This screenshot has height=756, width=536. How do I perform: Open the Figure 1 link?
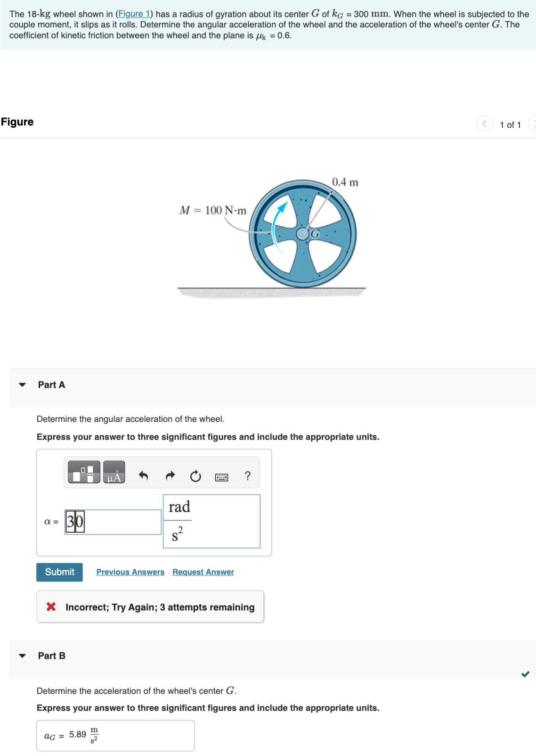click(x=134, y=14)
